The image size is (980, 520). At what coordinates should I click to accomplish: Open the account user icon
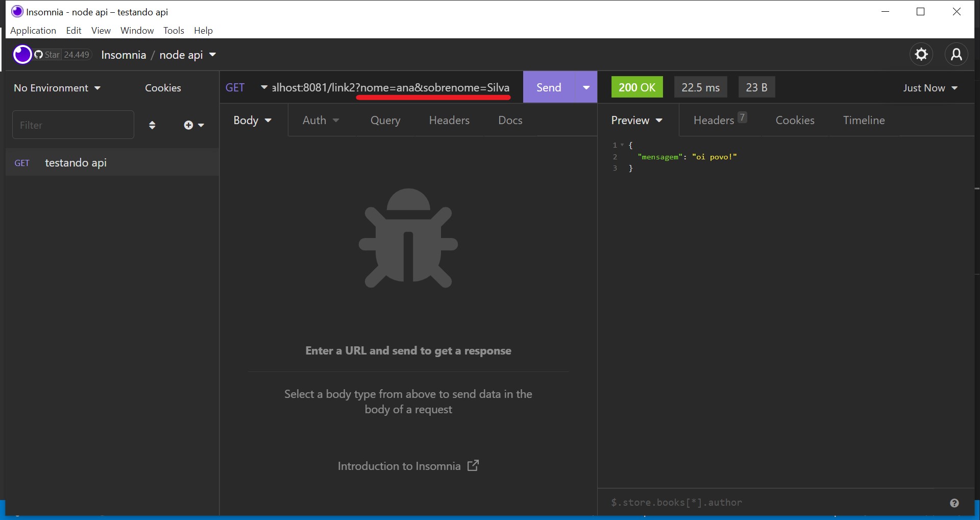click(957, 54)
